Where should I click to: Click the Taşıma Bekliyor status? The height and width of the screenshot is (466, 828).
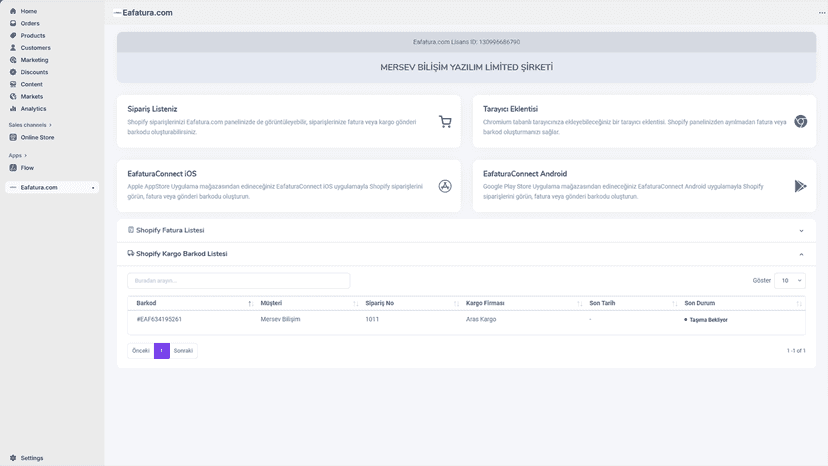click(x=706, y=320)
